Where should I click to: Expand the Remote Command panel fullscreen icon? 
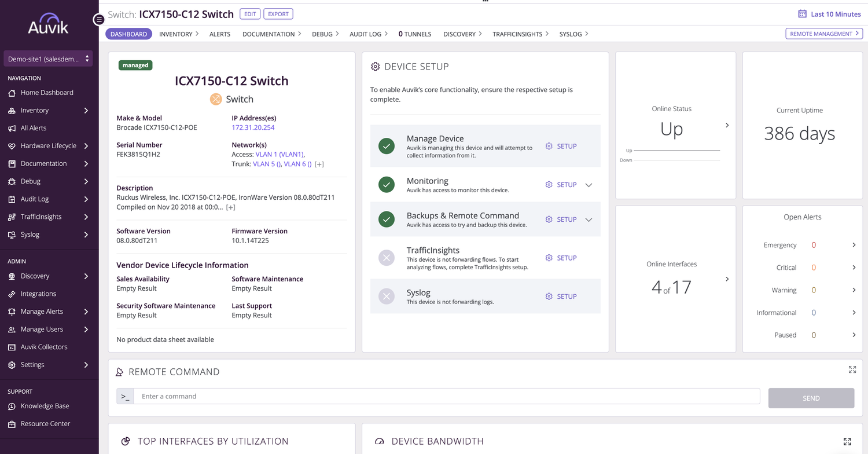(x=852, y=369)
